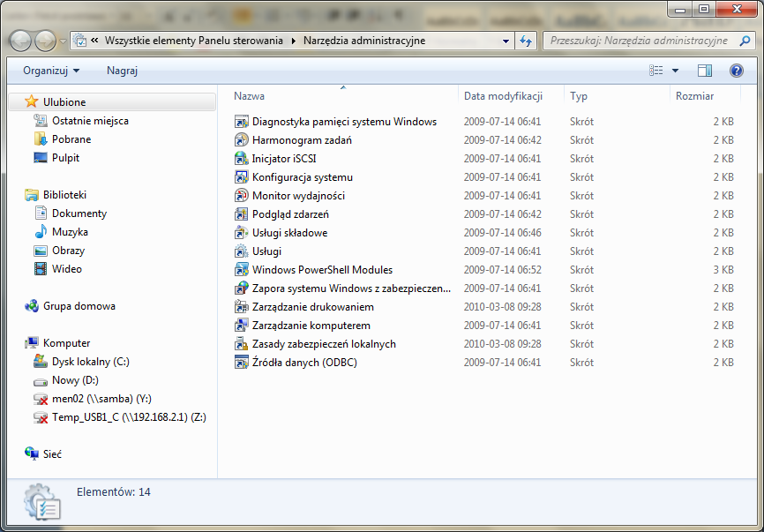Select the Źródła danych (ODBC) icon
Viewport: 764px width, 532px height.
[241, 362]
